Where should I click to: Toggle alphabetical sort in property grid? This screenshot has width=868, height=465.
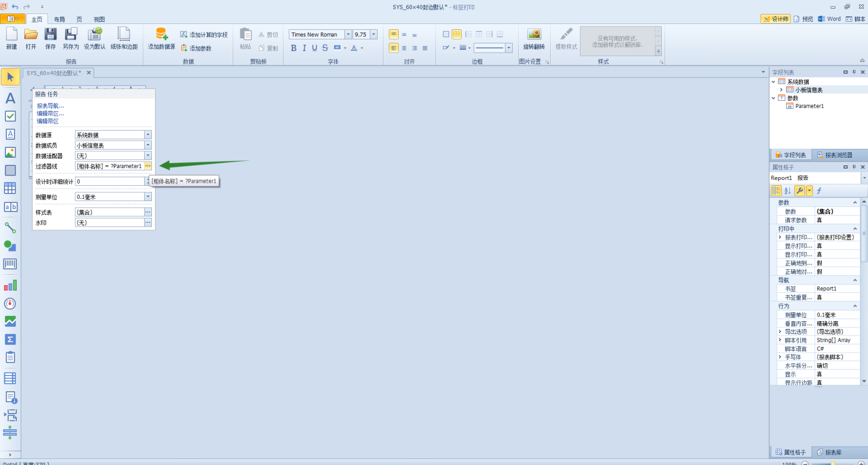[788, 191]
